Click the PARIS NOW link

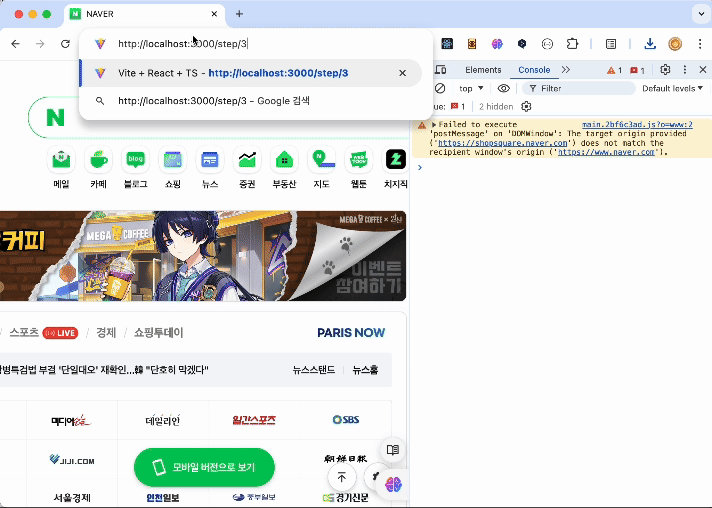[351, 333]
